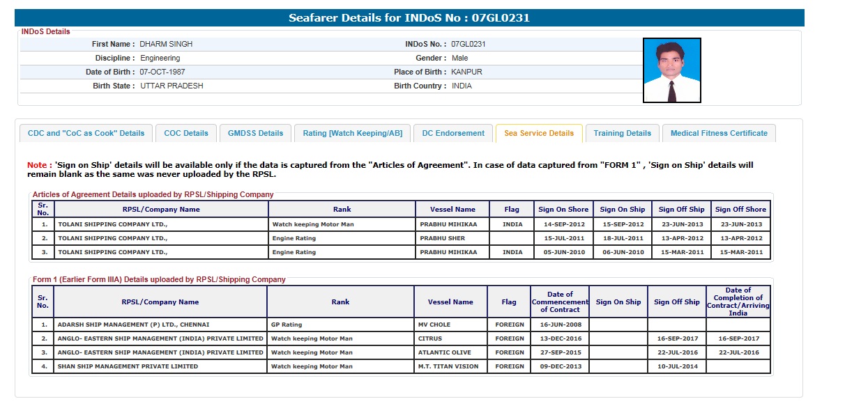
Task: Click the Sign Off Shore column header
Action: [x=740, y=209]
